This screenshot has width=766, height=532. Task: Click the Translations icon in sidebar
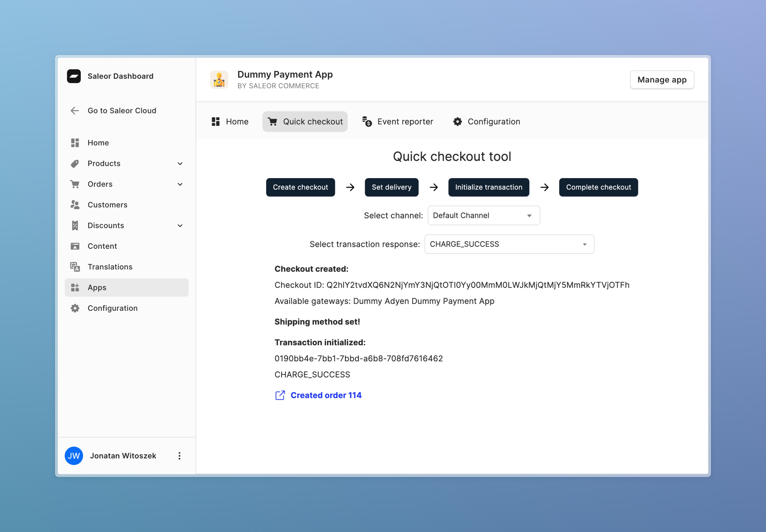75,267
